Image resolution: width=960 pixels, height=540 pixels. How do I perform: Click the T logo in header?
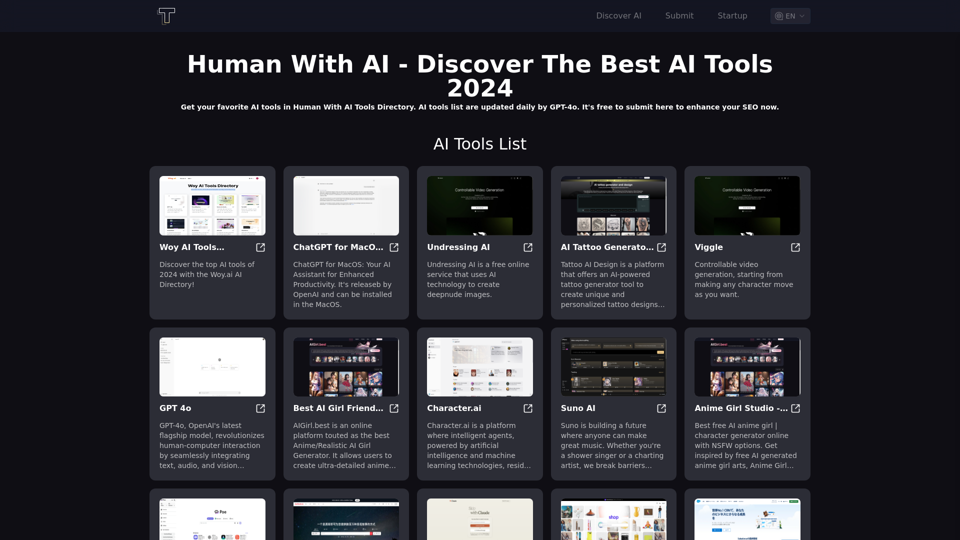[x=166, y=16]
